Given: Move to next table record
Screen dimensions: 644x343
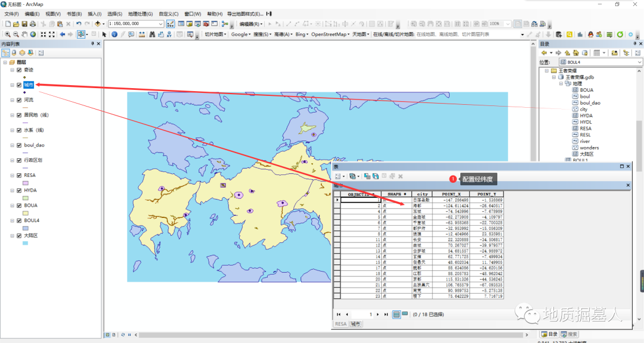Looking at the screenshot, I should [378, 314].
